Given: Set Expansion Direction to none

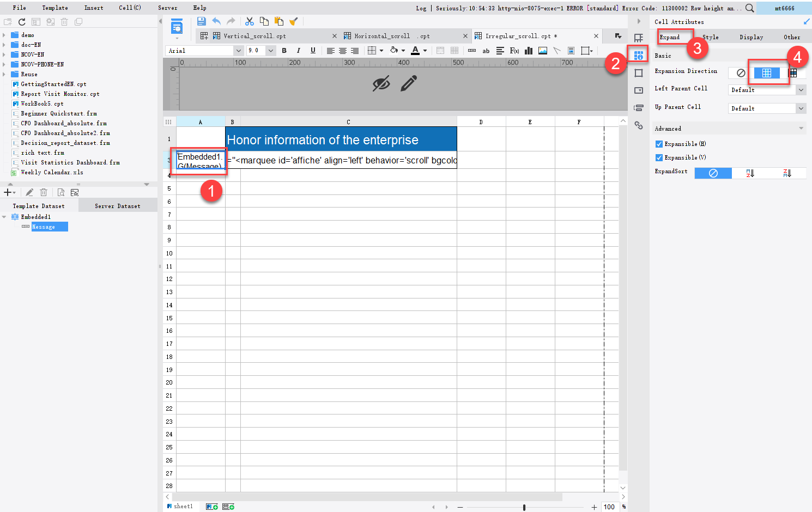Looking at the screenshot, I should (741, 72).
